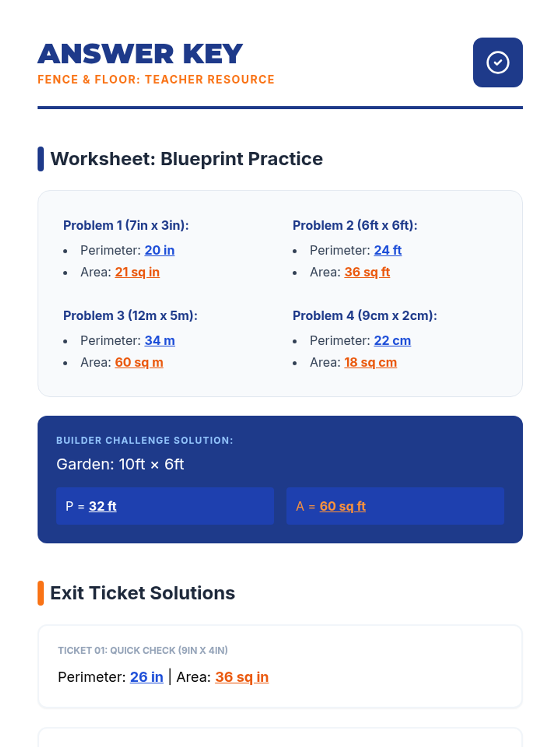The width and height of the screenshot is (560, 747).
Task: Open Problem 3 perimeter answer 34 m
Action: click(x=160, y=341)
